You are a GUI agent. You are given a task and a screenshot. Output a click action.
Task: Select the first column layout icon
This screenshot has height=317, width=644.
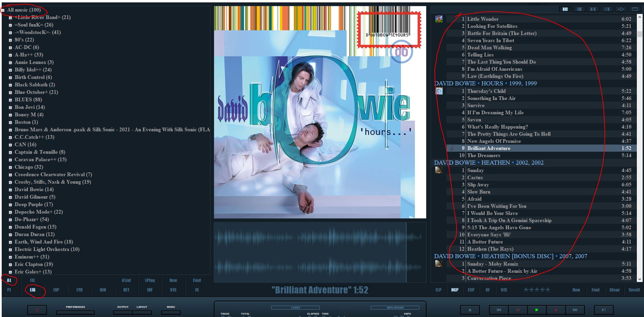coord(565,9)
